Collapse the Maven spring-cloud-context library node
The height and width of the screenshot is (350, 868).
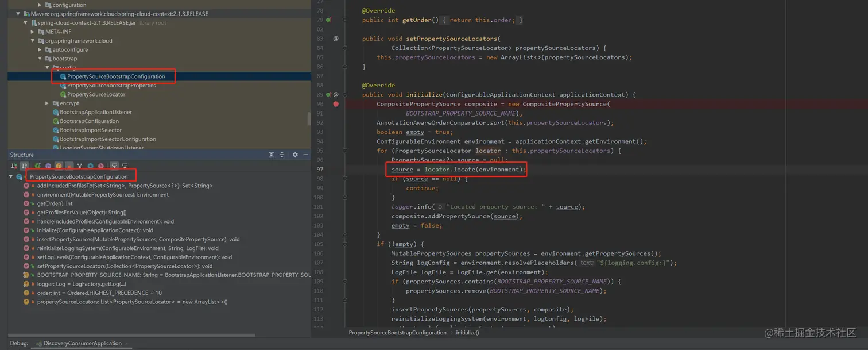[x=18, y=14]
